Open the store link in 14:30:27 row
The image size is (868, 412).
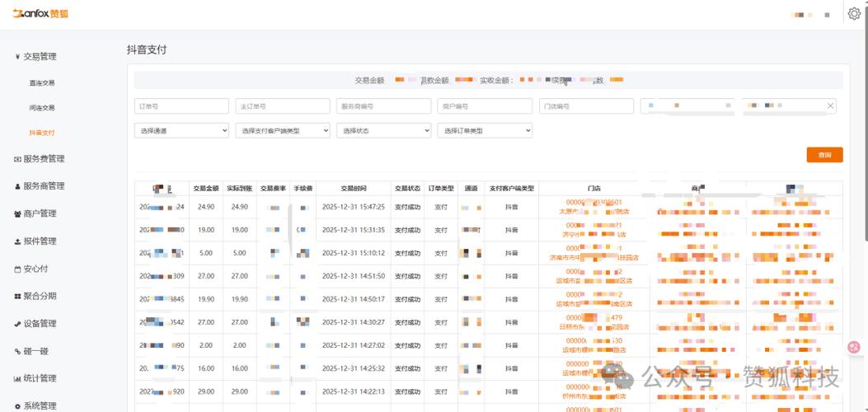[x=594, y=322]
